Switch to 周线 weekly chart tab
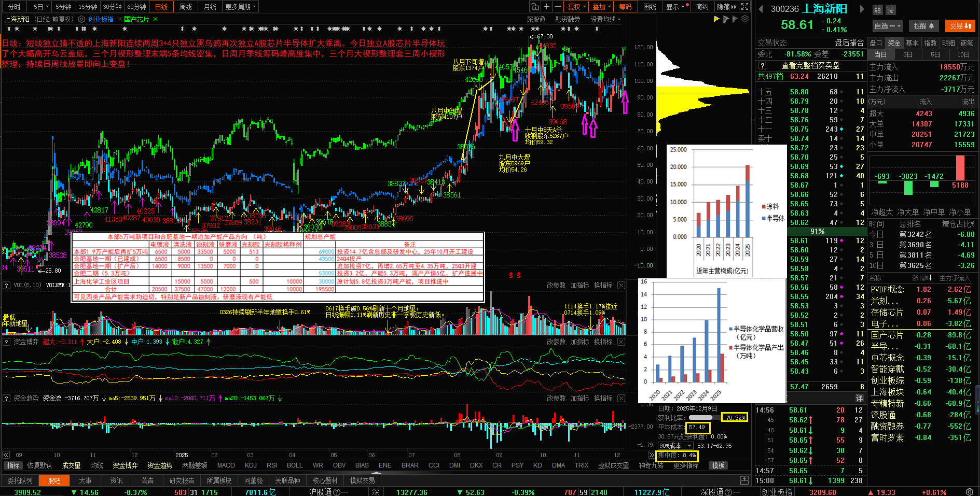980x496 pixels. [x=186, y=7]
